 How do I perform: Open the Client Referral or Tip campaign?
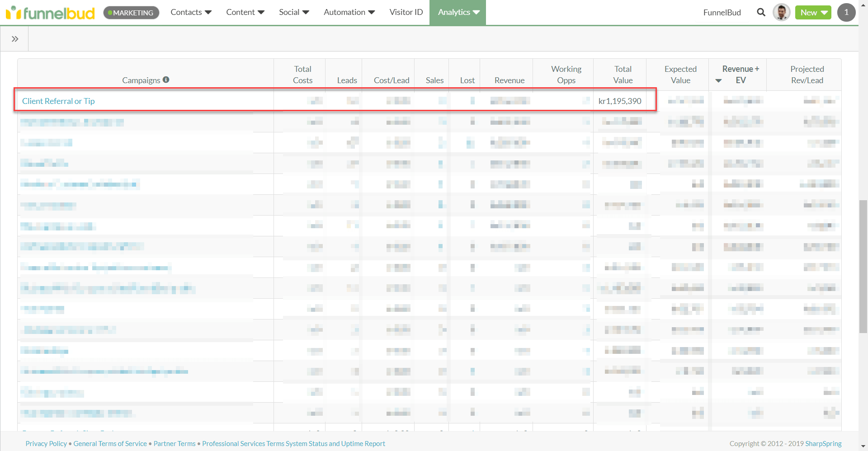[58, 101]
